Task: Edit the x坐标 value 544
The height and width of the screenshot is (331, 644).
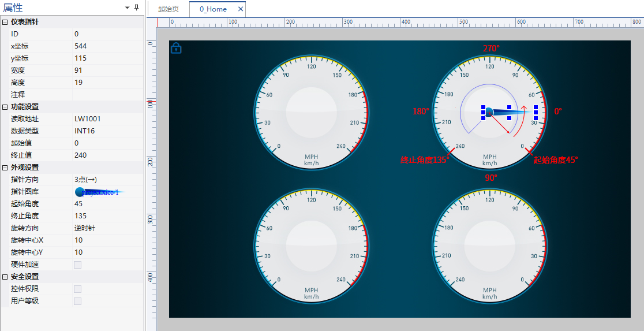Action: point(108,46)
